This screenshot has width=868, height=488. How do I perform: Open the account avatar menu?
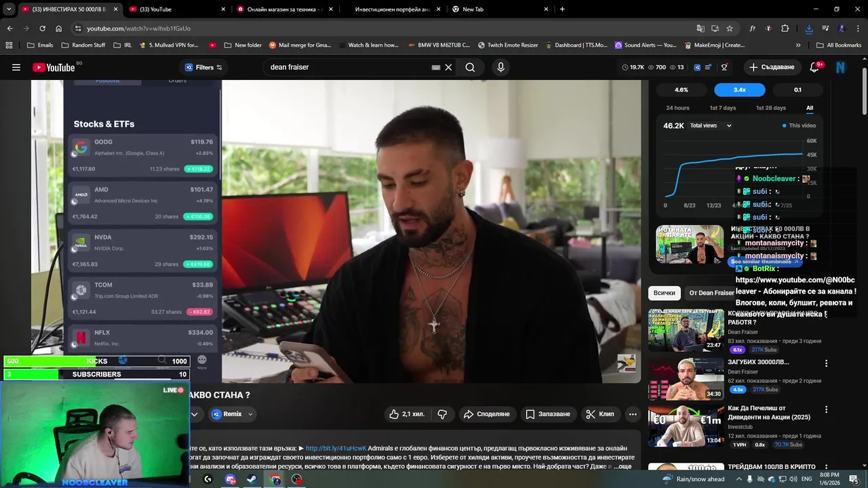[841, 67]
